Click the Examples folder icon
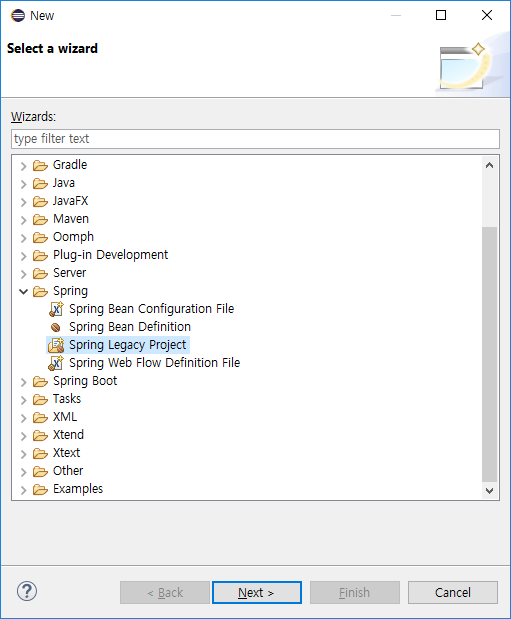Viewport: 511px width, 619px height. pos(40,490)
